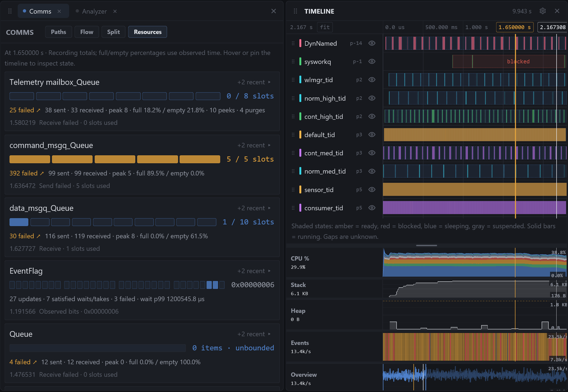
Task: Click the panel resize divider above CPU %
Action: tap(426, 245)
